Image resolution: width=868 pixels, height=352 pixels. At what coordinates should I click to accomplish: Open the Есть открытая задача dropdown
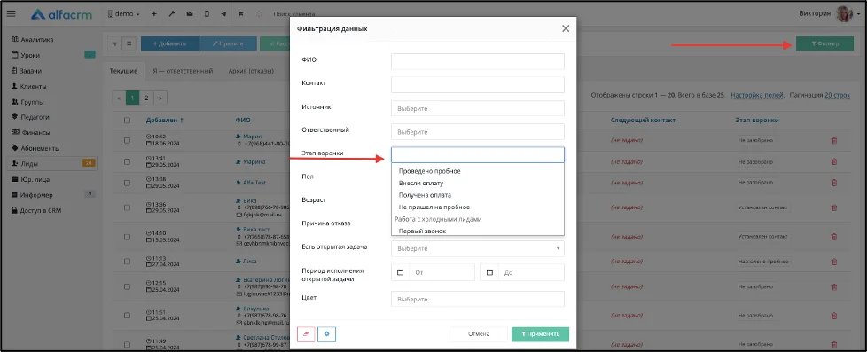[478, 248]
